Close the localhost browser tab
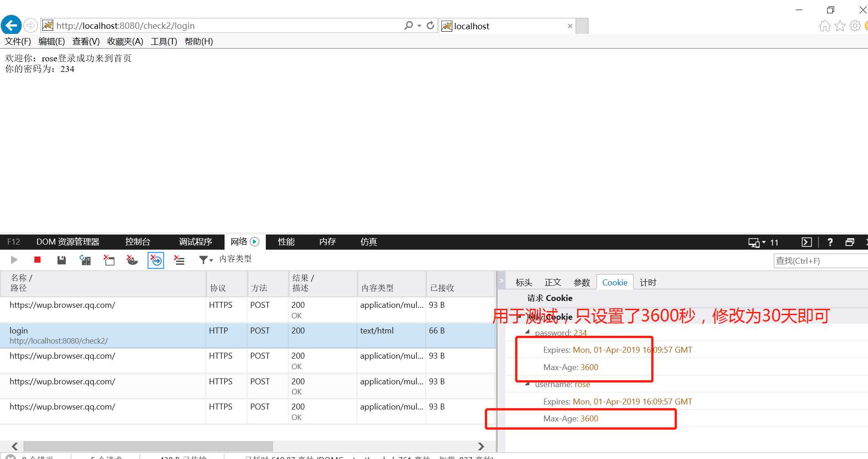The width and height of the screenshot is (868, 459). [570, 26]
